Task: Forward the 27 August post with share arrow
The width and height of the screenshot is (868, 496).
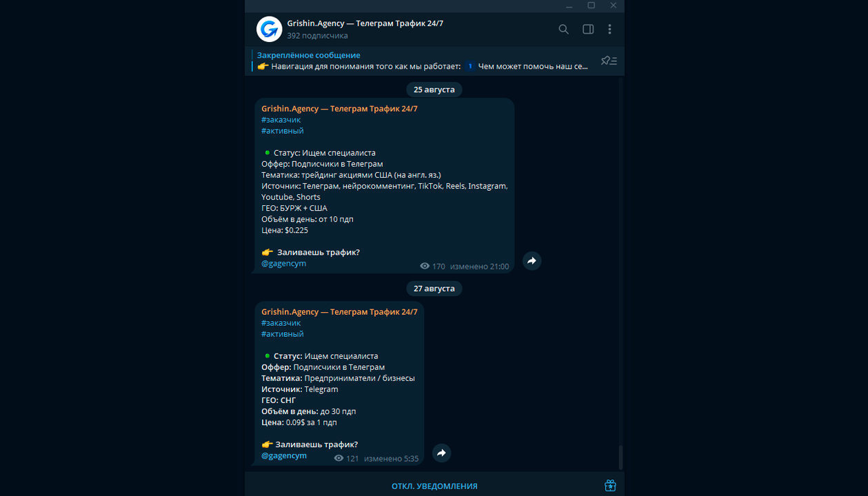Action: pos(441,453)
